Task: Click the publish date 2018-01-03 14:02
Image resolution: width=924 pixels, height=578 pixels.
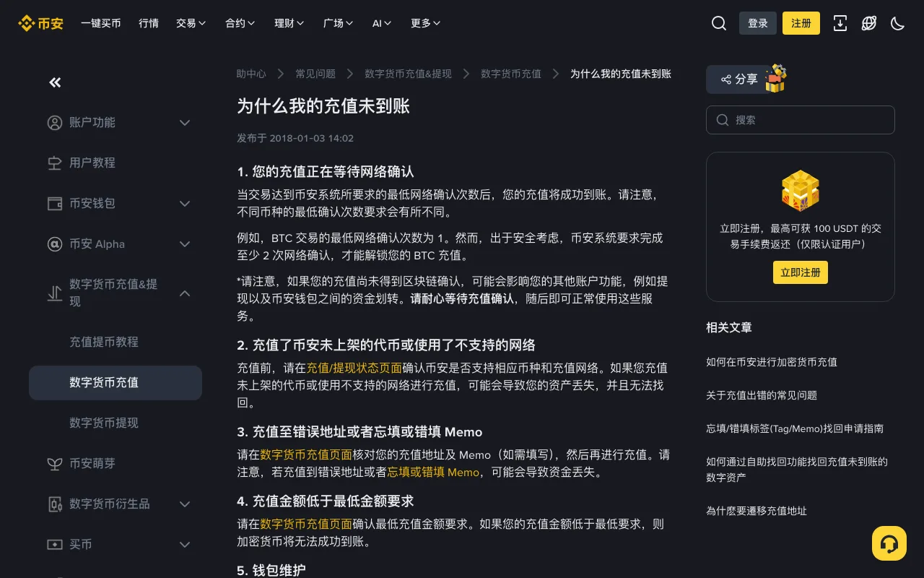Action: 312,138
